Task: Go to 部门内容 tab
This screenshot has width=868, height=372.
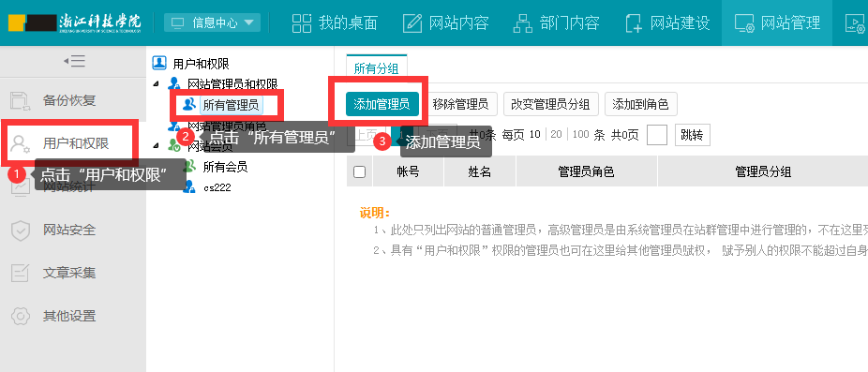Action: [x=557, y=22]
